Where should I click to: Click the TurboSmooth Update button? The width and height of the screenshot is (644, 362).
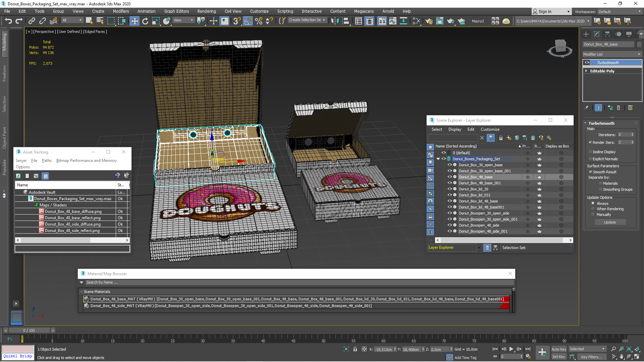pyautogui.click(x=610, y=222)
